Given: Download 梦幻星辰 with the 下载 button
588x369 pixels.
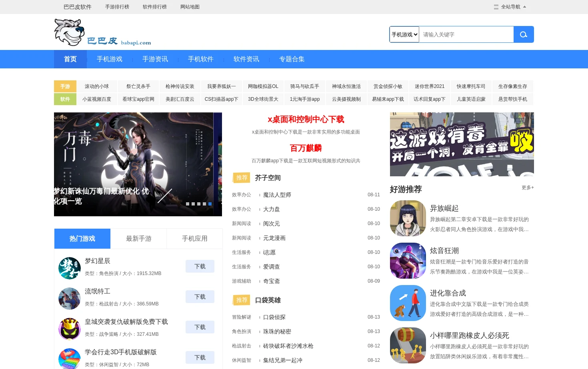Looking at the screenshot, I should [x=200, y=266].
